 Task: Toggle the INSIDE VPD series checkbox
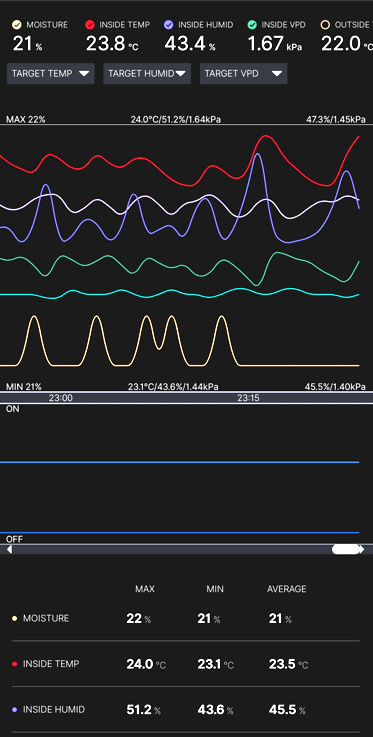click(x=252, y=24)
